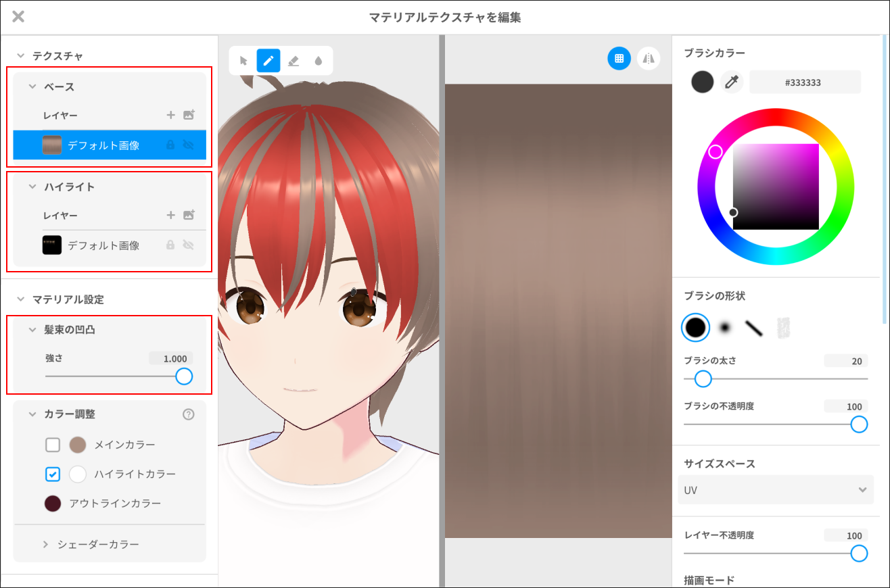Image resolution: width=890 pixels, height=588 pixels.
Task: Toggle visibility of ハイライト デフォルト画像 layer
Action: 189,245
